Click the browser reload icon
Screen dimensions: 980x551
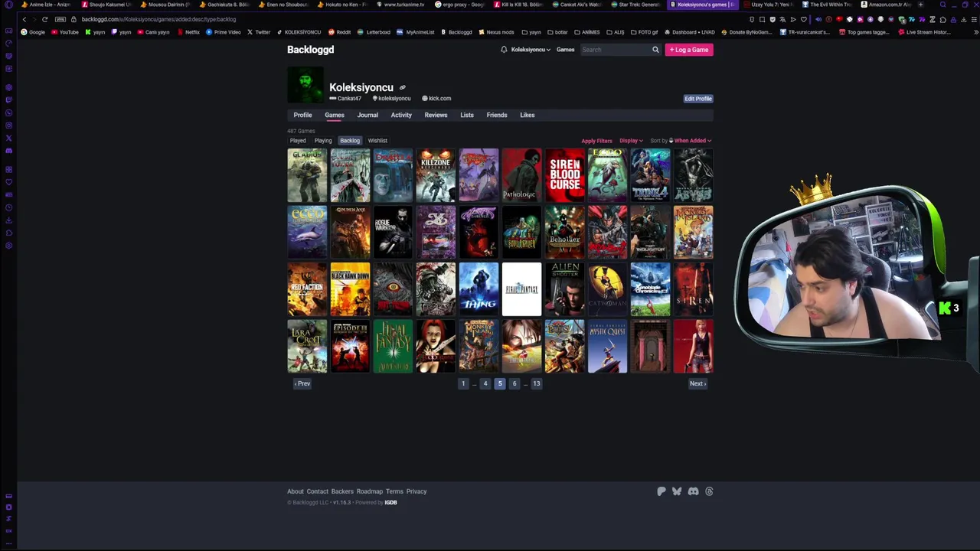coord(44,19)
